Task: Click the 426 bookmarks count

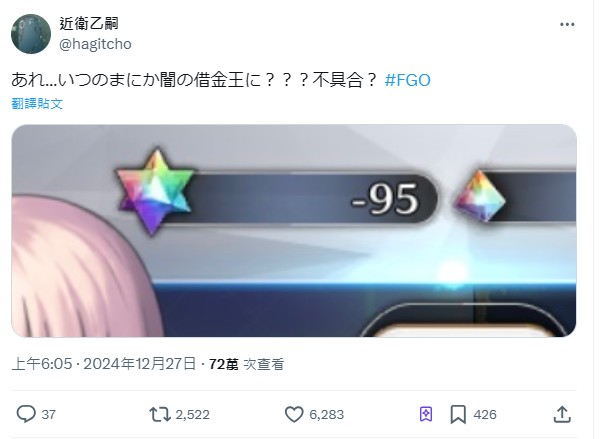Action: (x=485, y=414)
